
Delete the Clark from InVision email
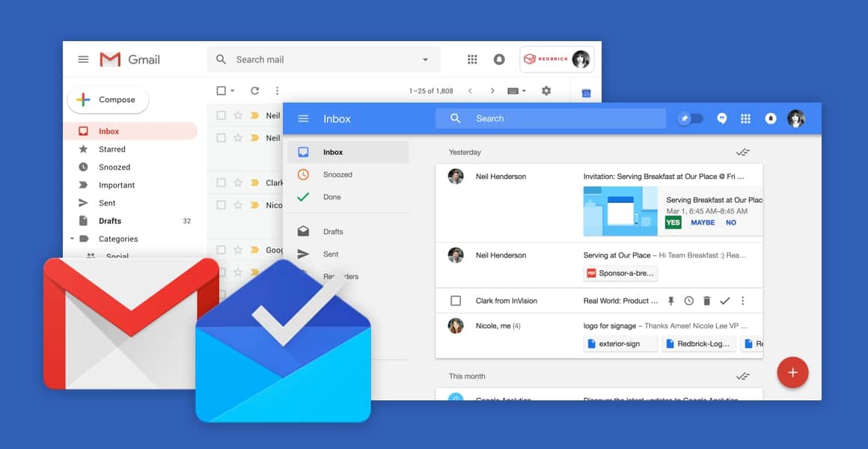[706, 301]
